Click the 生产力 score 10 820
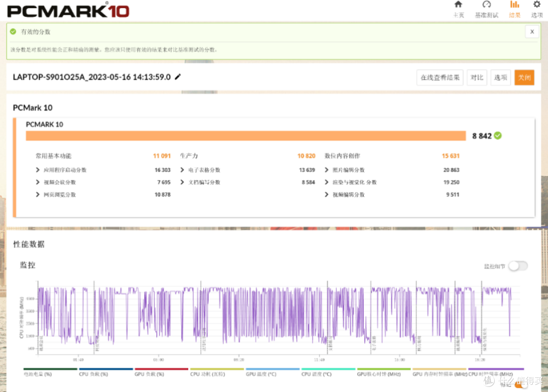Viewport: 548px width, 392px height. [x=306, y=156]
